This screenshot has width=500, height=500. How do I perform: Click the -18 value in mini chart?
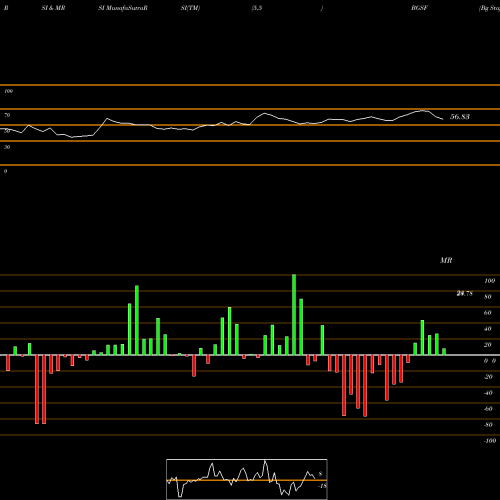point(322,486)
